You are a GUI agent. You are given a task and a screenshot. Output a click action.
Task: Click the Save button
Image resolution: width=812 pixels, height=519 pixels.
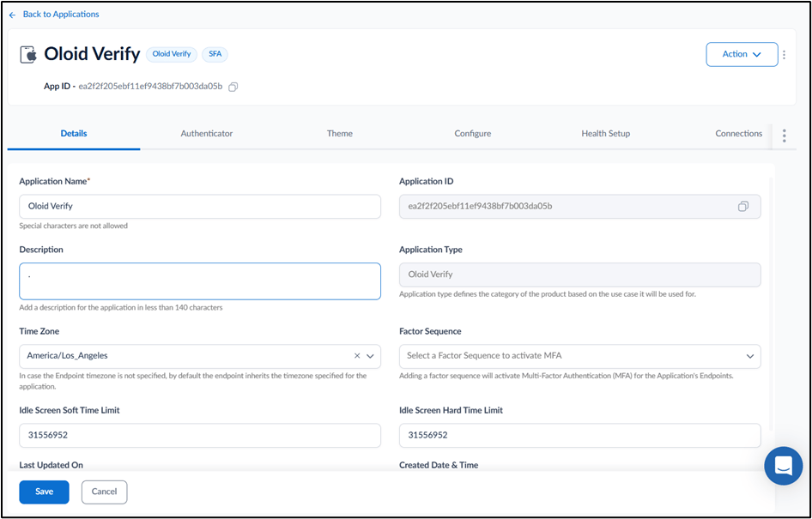click(x=44, y=492)
